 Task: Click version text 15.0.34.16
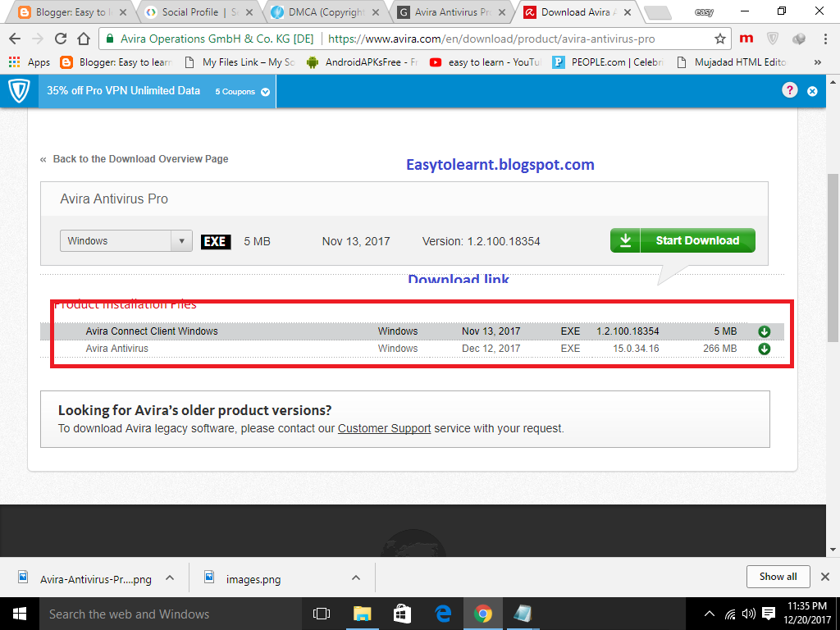coord(636,349)
